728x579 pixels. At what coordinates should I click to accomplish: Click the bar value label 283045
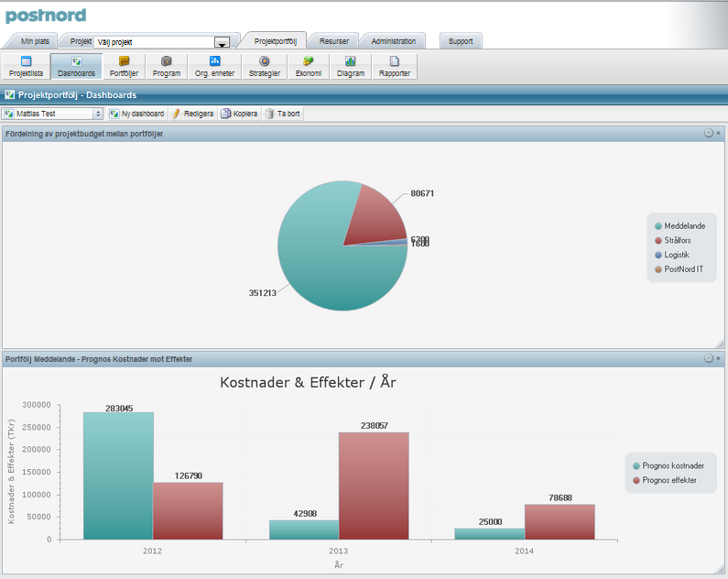tap(119, 408)
